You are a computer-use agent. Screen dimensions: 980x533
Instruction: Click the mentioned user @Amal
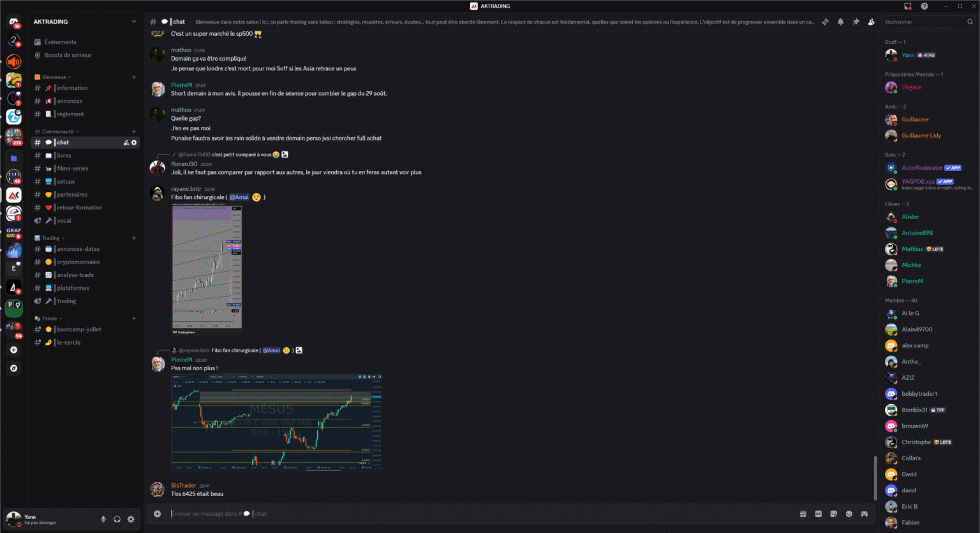tap(239, 197)
